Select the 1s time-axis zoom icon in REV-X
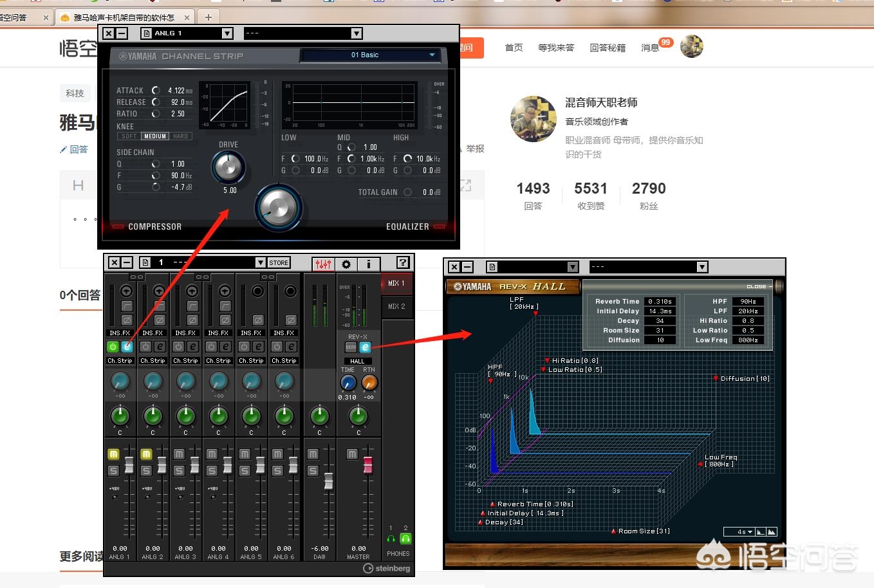This screenshot has height=588, width=874. click(x=761, y=532)
